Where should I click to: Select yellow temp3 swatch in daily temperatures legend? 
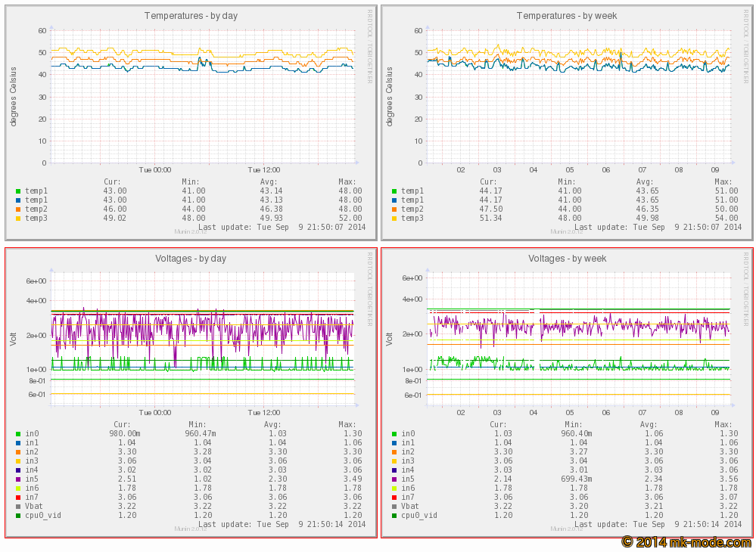(x=18, y=218)
